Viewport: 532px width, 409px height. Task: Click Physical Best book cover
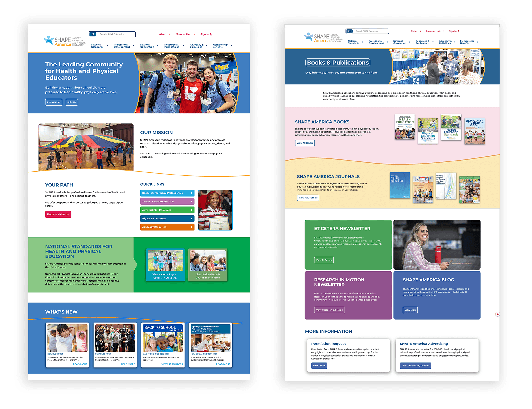pos(474,131)
